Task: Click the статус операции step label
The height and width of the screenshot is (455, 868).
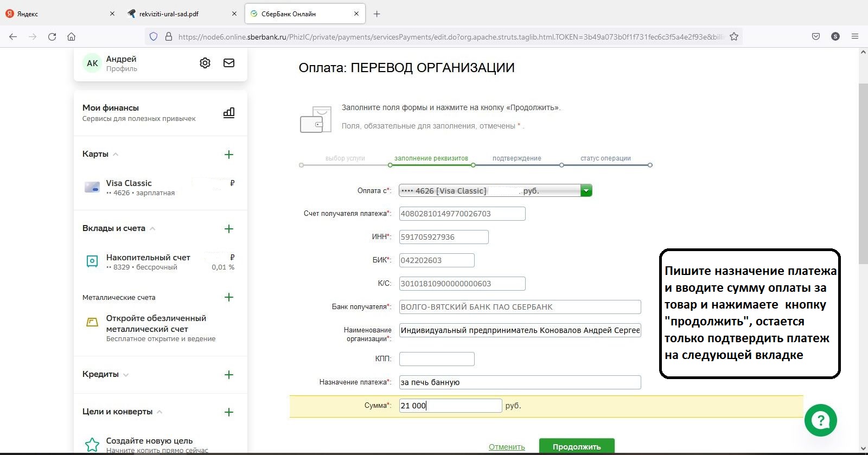Action: (x=605, y=158)
